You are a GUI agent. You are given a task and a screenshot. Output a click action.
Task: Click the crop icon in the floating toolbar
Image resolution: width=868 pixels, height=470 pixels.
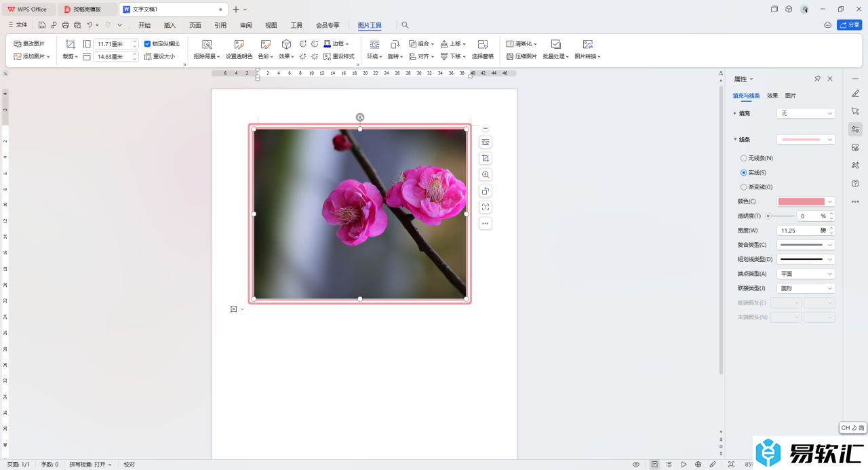tap(486, 159)
